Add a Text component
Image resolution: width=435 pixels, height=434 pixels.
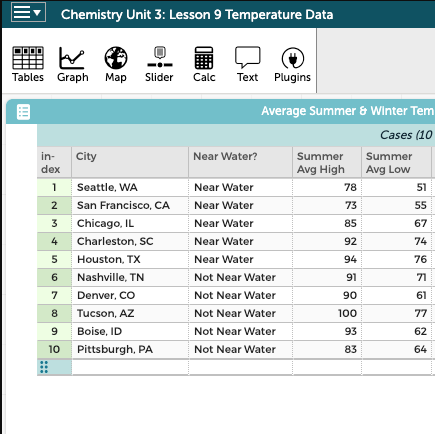pyautogui.click(x=247, y=64)
